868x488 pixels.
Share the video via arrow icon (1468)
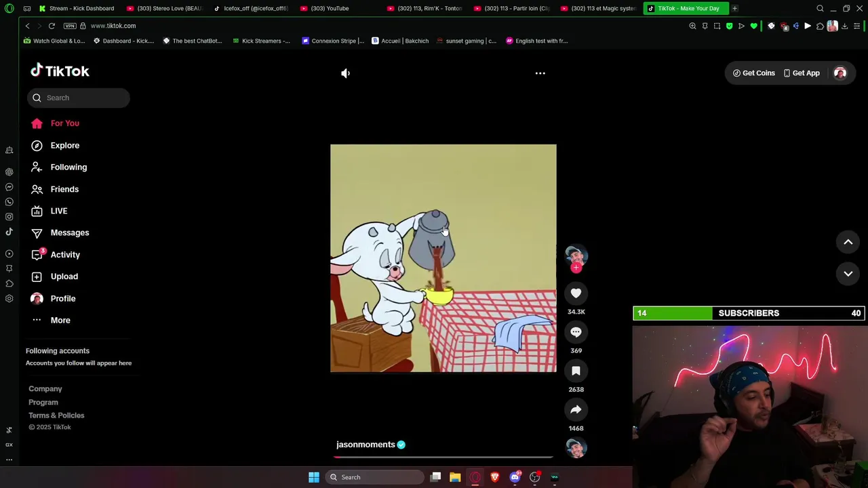[576, 409]
